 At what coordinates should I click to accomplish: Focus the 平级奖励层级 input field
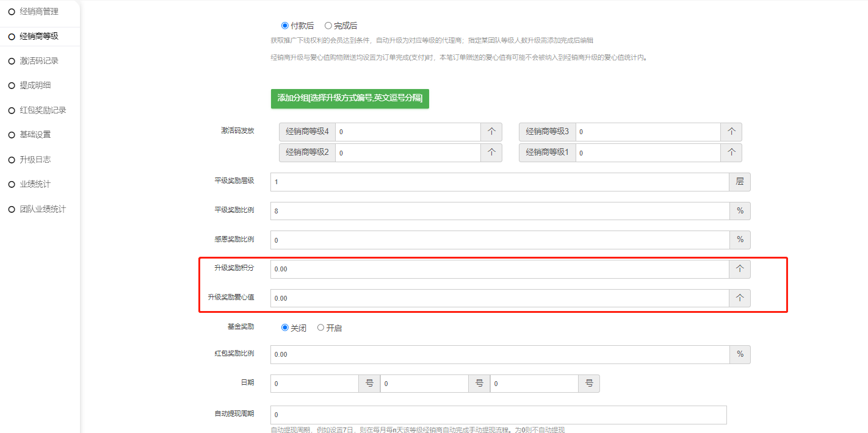(499, 182)
